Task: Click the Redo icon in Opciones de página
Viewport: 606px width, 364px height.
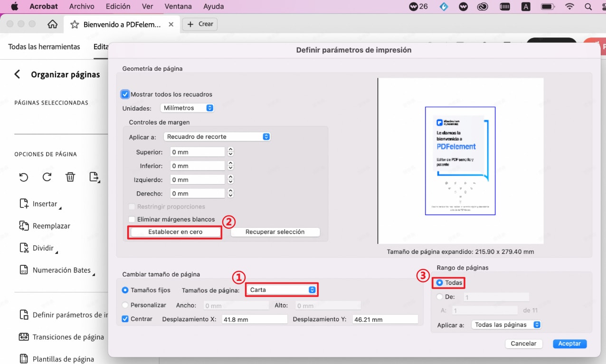Action: pos(47,177)
